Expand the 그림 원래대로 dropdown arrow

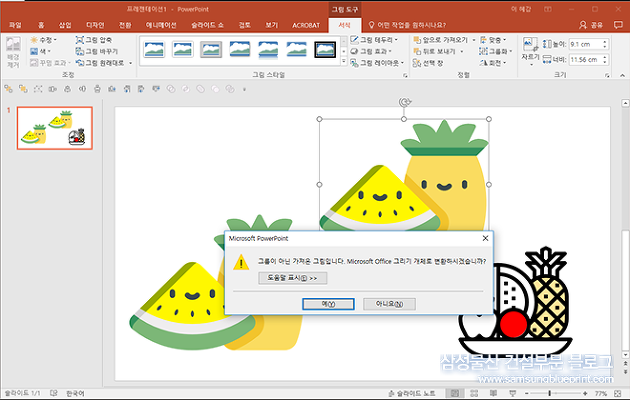[x=131, y=63]
